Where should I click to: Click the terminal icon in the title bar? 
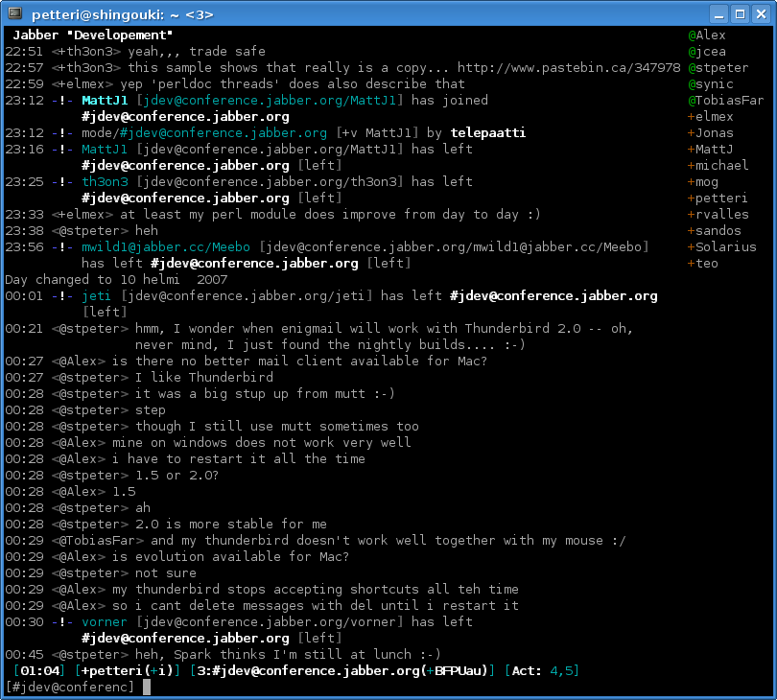pos(14,14)
